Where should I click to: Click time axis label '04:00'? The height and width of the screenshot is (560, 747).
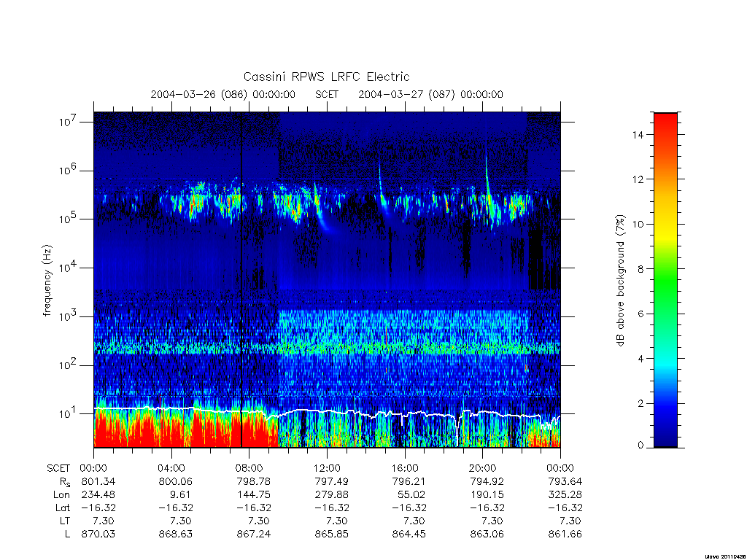point(171,468)
